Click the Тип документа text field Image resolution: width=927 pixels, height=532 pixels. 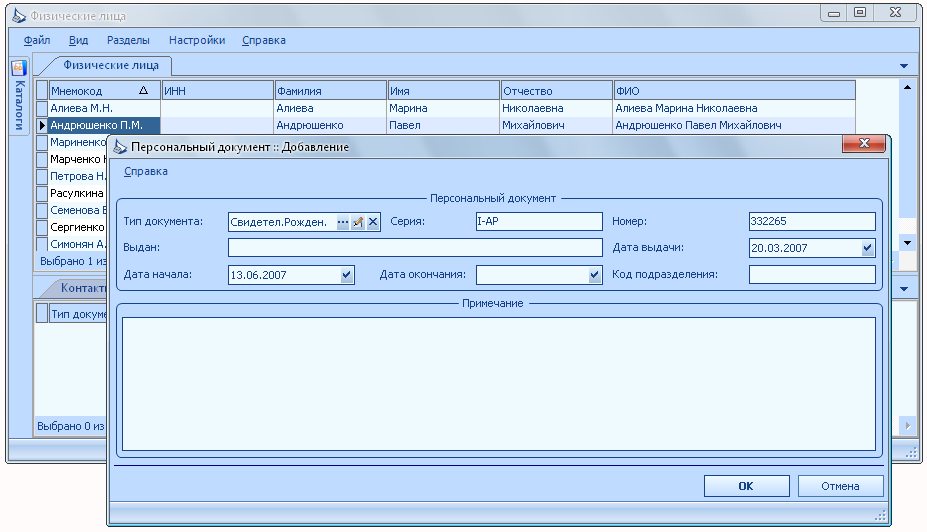pyautogui.click(x=281, y=222)
